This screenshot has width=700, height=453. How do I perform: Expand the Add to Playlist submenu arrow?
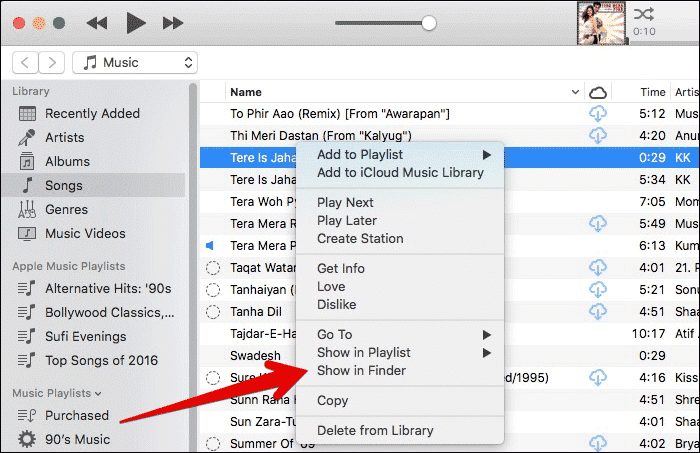(487, 155)
